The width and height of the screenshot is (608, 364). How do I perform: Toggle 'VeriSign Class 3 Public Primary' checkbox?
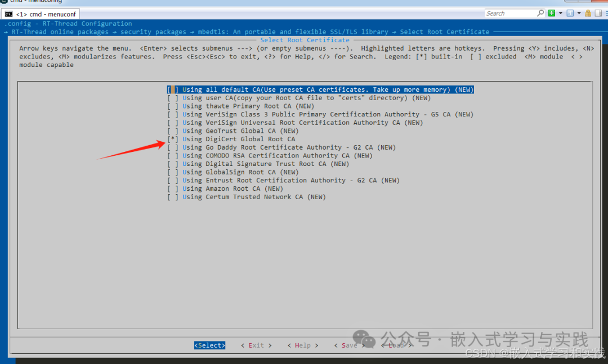click(173, 114)
